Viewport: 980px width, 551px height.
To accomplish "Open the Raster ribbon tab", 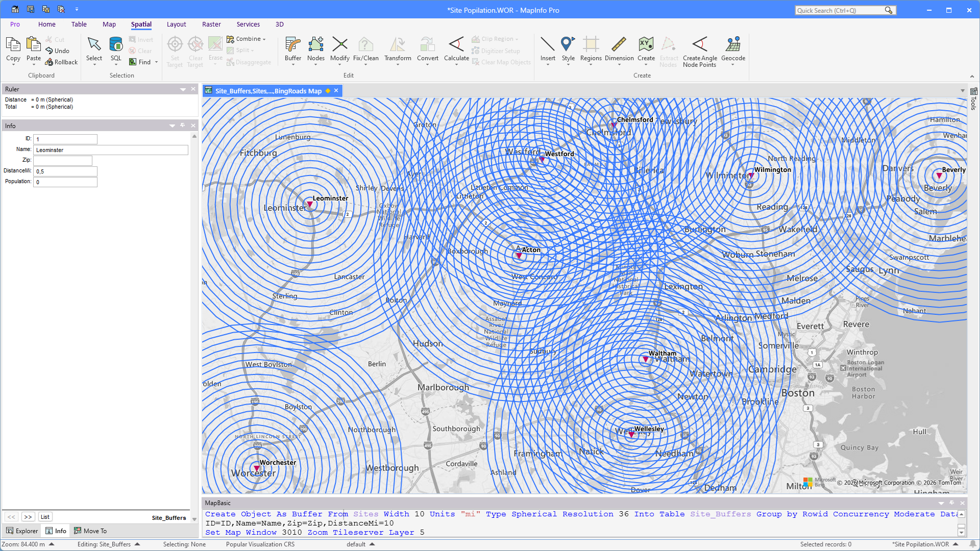I will click(211, 24).
